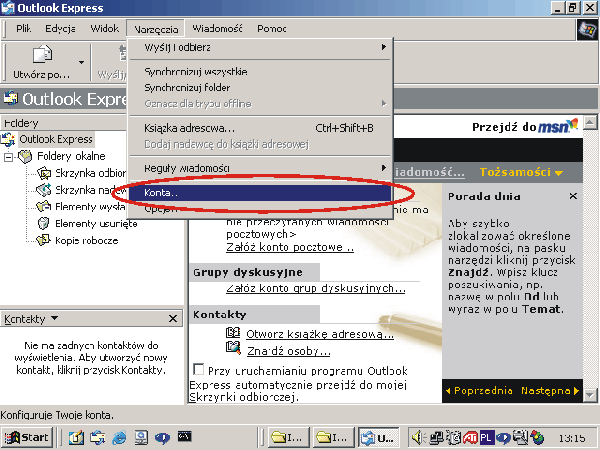Click the Znajdź osoby search icon
Image resolution: width=600 pixels, height=450 pixels.
233,350
